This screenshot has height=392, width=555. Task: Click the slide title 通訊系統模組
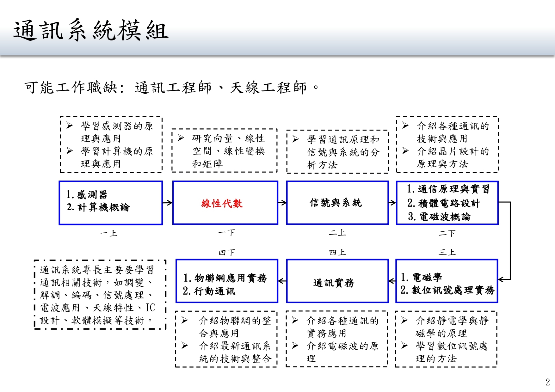(91, 31)
